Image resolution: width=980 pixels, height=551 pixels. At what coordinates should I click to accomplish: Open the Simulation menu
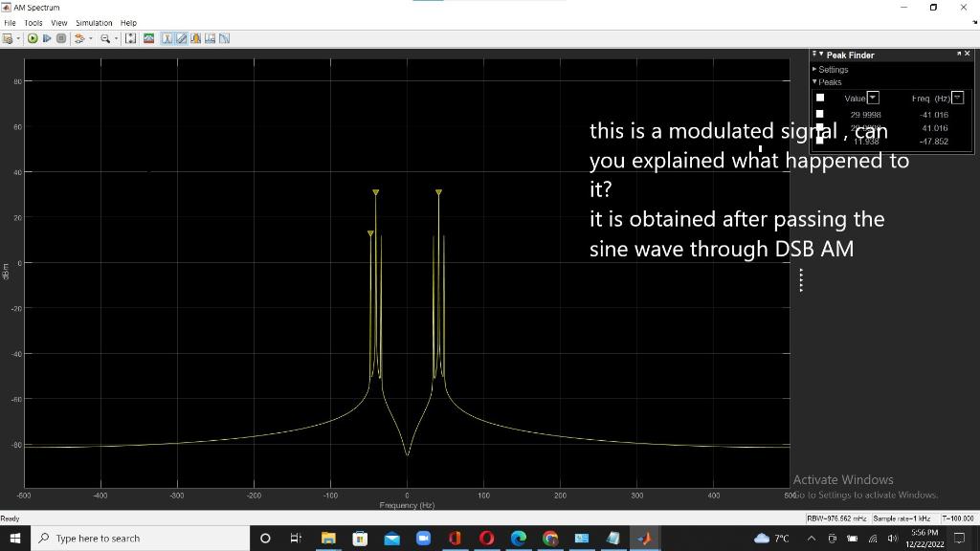(x=94, y=22)
